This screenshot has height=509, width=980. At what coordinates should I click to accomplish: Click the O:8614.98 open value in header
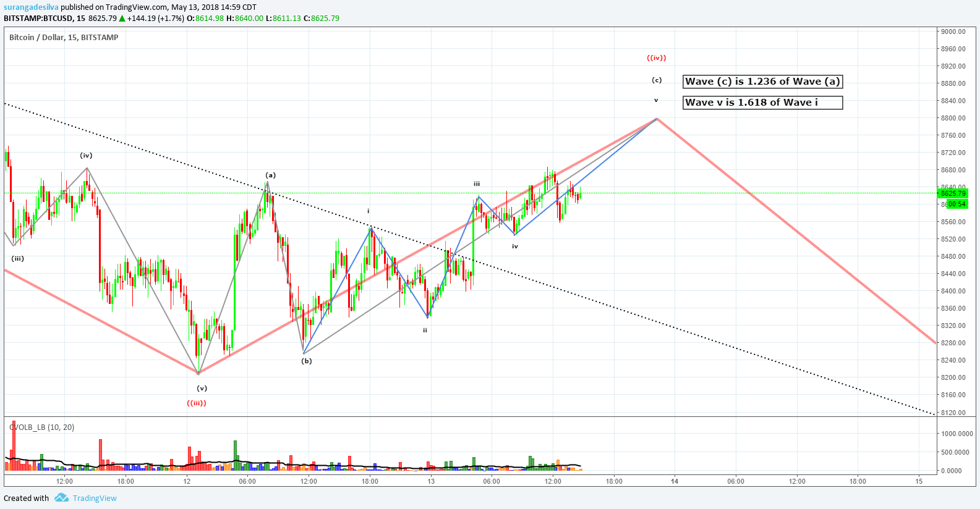207,19
